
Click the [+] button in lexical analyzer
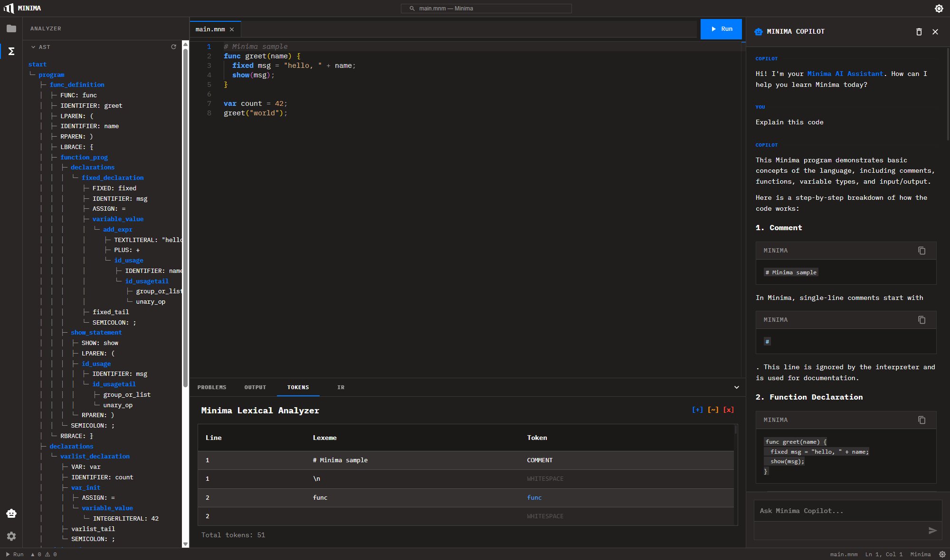[697, 410]
